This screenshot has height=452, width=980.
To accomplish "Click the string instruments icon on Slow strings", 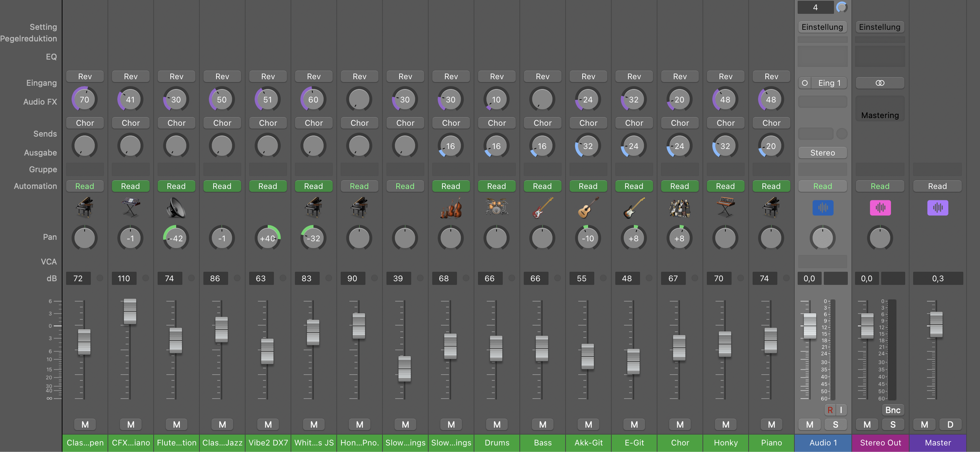I will point(451,208).
